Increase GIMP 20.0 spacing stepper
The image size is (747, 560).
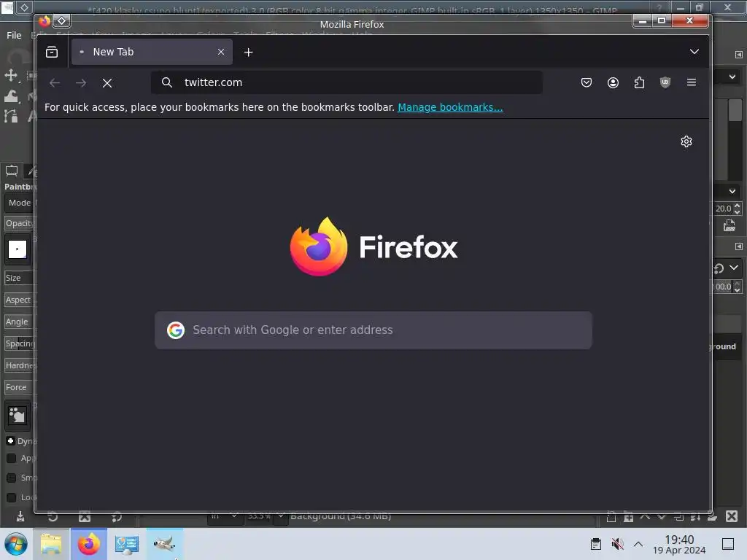click(x=738, y=206)
